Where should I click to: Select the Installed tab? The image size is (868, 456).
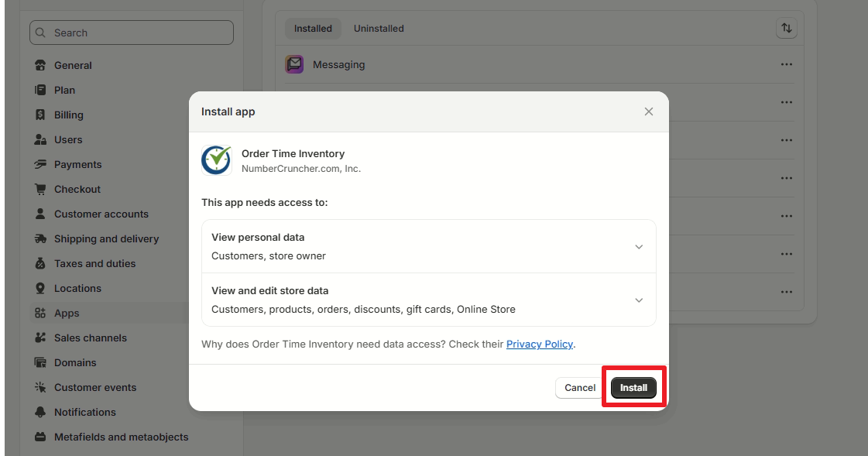click(x=313, y=28)
